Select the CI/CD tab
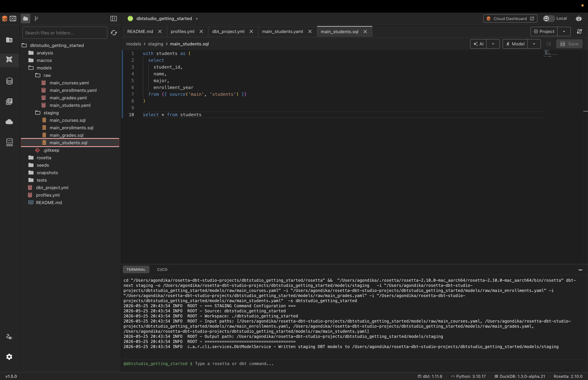This screenshot has width=588, height=380. pos(162,270)
